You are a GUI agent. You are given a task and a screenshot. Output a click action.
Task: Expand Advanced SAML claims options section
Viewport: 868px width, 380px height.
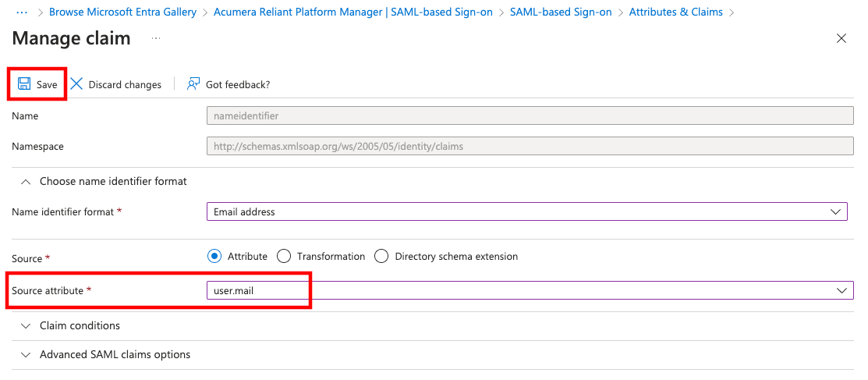[26, 354]
